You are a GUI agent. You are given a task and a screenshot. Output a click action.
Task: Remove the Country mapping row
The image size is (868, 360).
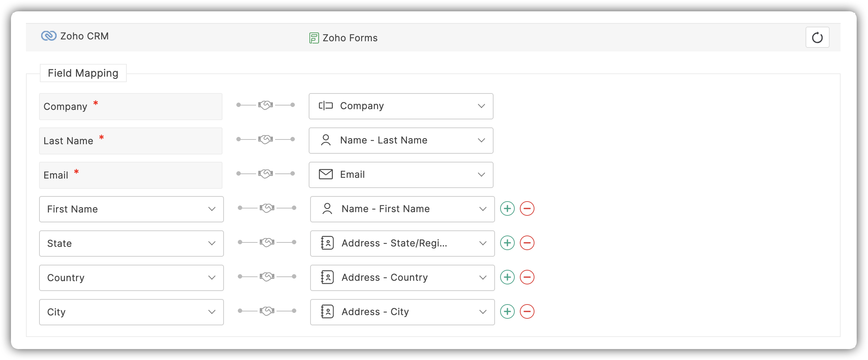click(x=527, y=277)
